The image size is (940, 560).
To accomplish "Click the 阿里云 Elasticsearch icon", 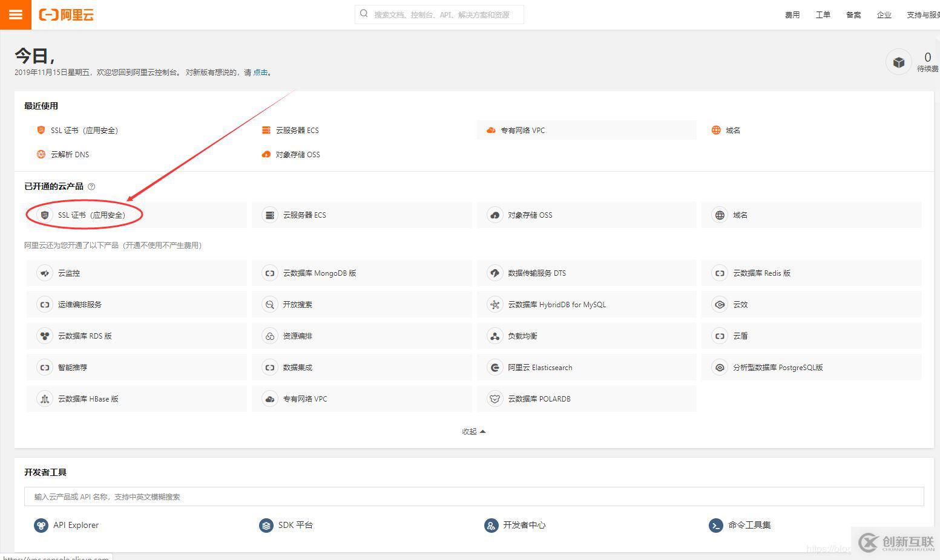I will (x=495, y=368).
